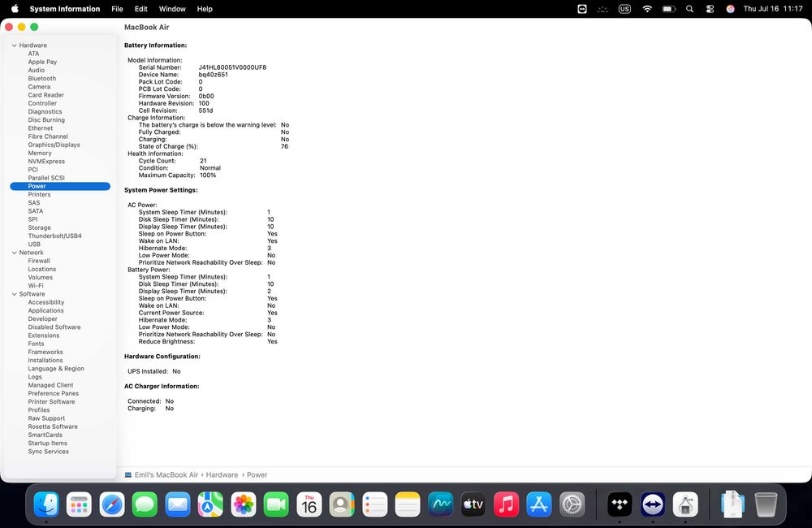Click the Maximum Capacity value 100%

pyautogui.click(x=208, y=175)
